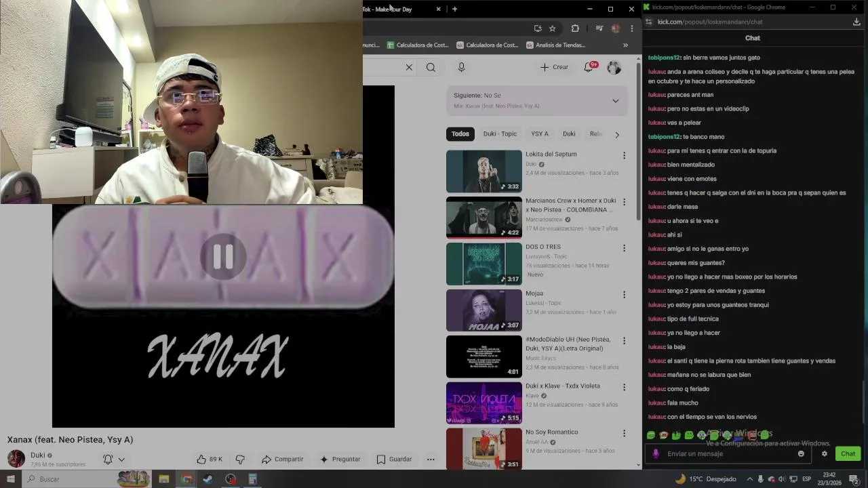This screenshot has width=868, height=488.
Task: Click the YouTube search magnifier button
Action: tap(431, 67)
